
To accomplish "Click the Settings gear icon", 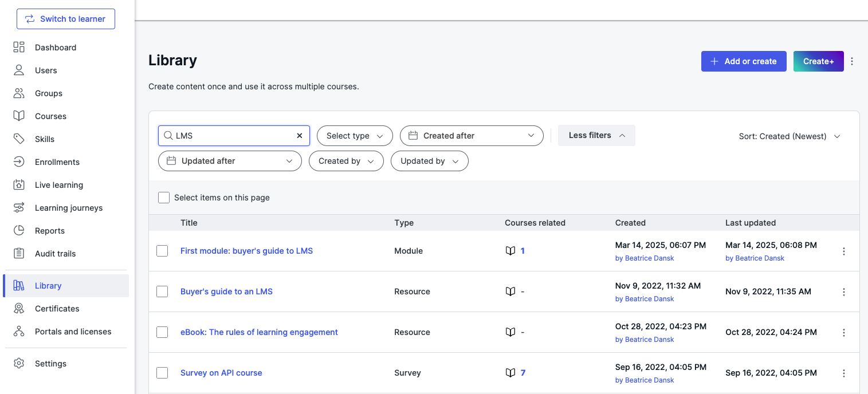I will point(19,363).
